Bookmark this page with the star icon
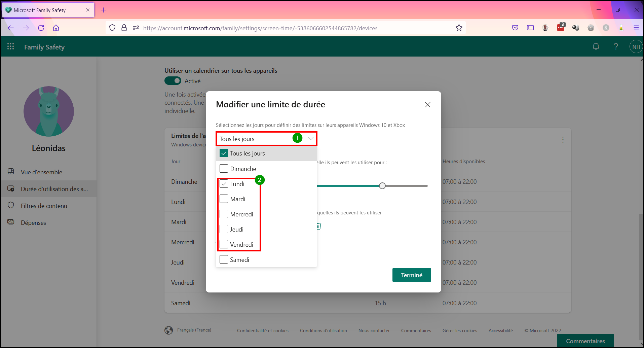644x348 pixels. (459, 28)
